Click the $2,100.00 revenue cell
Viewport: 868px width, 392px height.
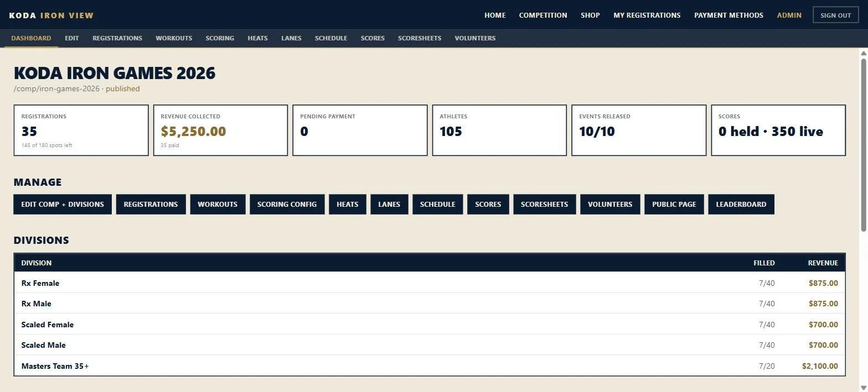click(x=820, y=366)
